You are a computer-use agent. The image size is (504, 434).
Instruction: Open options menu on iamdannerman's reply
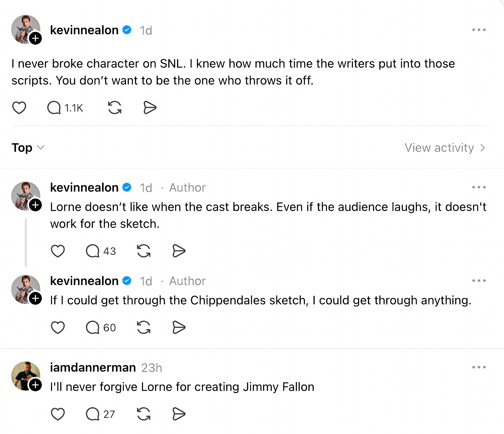[479, 367]
